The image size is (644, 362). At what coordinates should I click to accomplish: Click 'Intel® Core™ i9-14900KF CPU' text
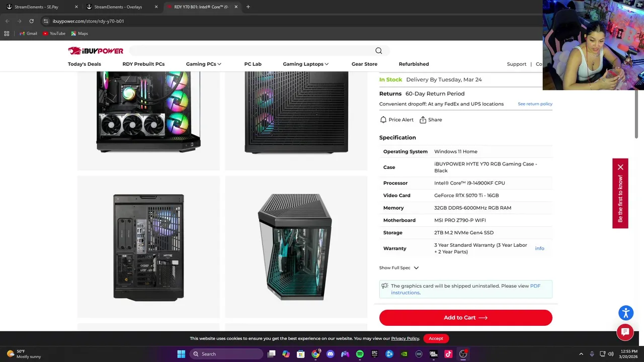pos(469,183)
